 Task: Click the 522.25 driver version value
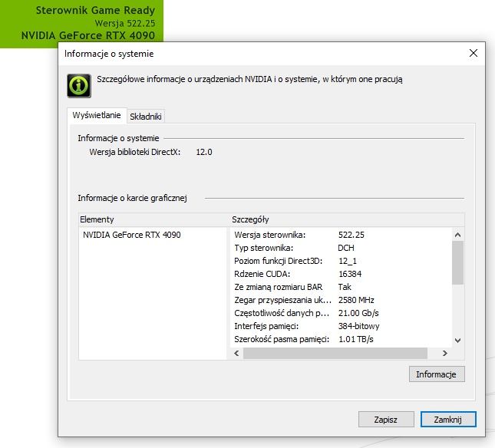(351, 235)
